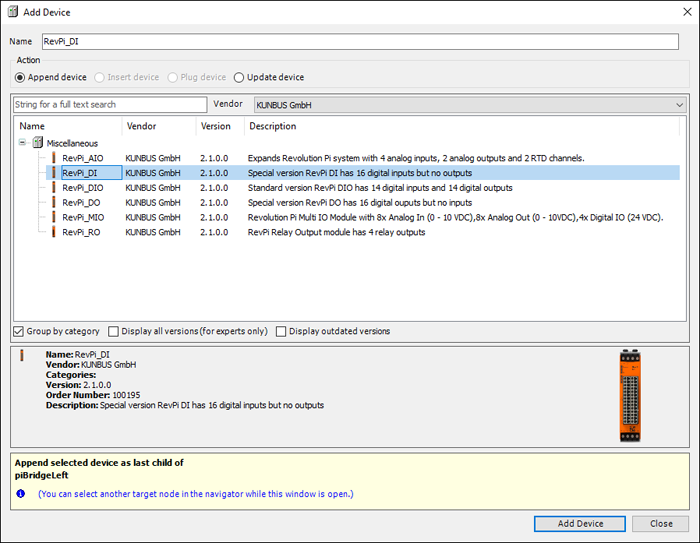The height and width of the screenshot is (543, 700).
Task: Click Order Number 100195 in details
Action: [x=93, y=395]
